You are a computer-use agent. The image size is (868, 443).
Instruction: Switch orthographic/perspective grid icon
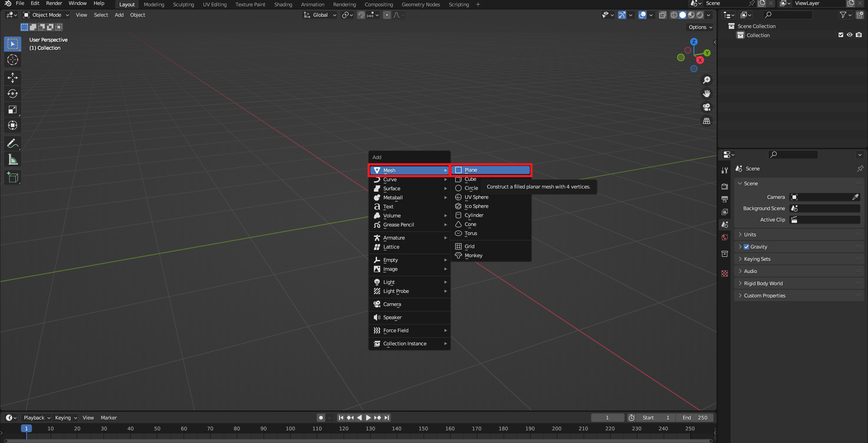coord(707,121)
